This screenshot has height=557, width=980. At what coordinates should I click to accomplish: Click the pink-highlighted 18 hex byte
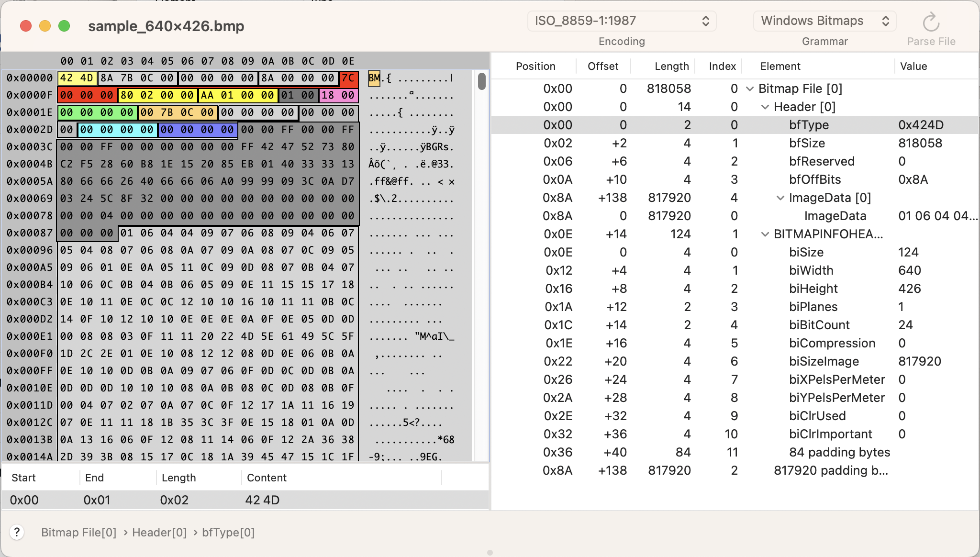tap(328, 95)
